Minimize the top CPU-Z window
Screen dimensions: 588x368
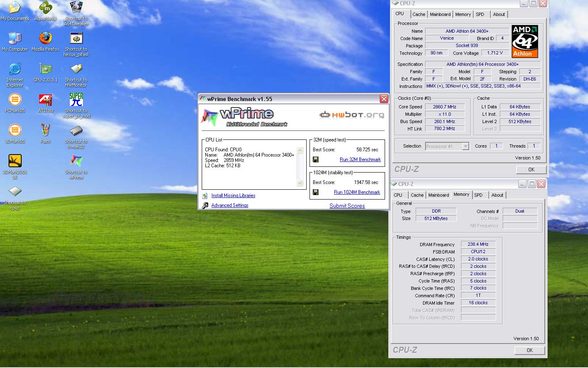[x=524, y=3]
